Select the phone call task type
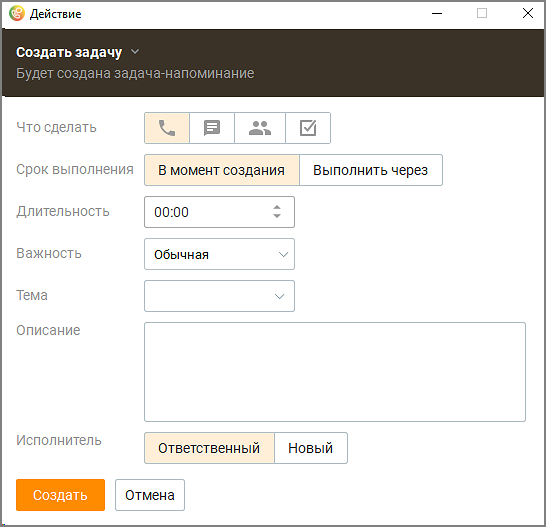546x527 pixels. pos(167,128)
